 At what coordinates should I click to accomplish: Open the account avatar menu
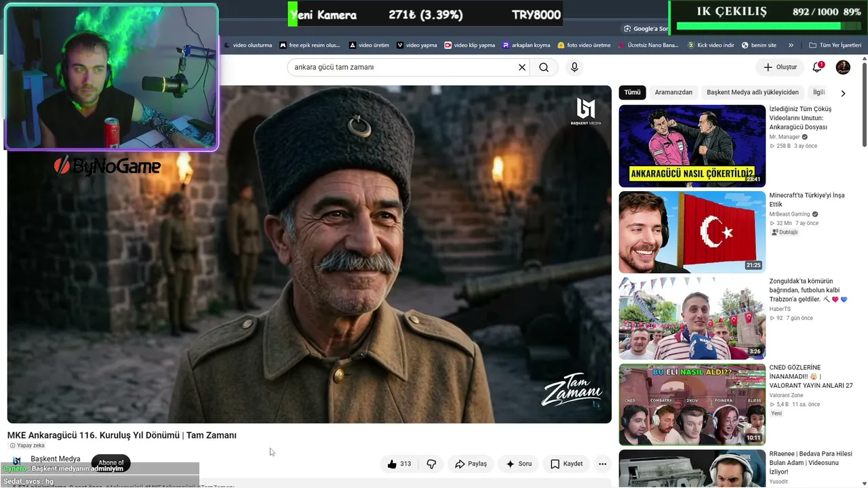pos(843,67)
